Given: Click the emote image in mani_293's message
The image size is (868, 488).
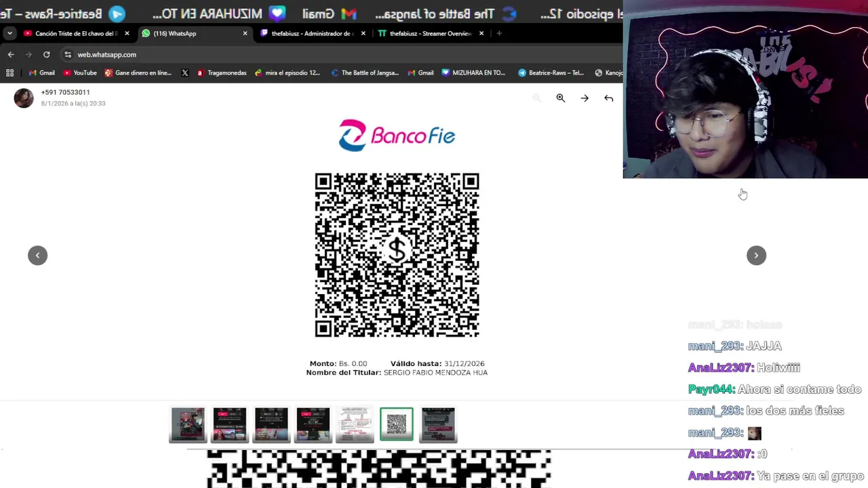Looking at the screenshot, I should pyautogui.click(x=754, y=433).
